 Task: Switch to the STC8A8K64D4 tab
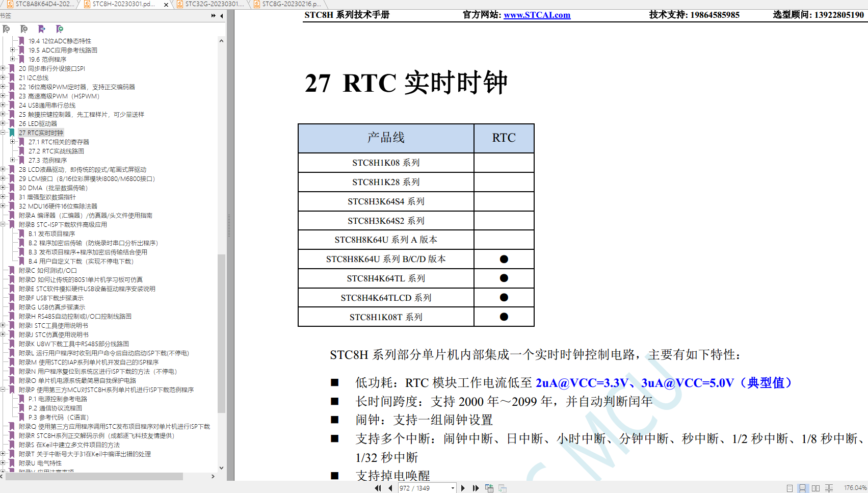click(40, 4)
